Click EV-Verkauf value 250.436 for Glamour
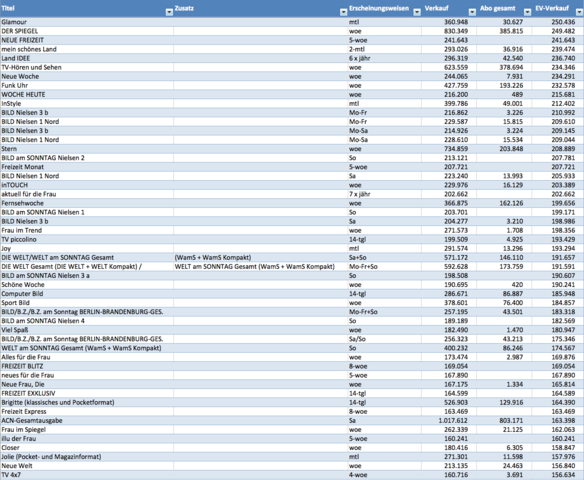The height and width of the screenshot is (480, 584). 564,22
